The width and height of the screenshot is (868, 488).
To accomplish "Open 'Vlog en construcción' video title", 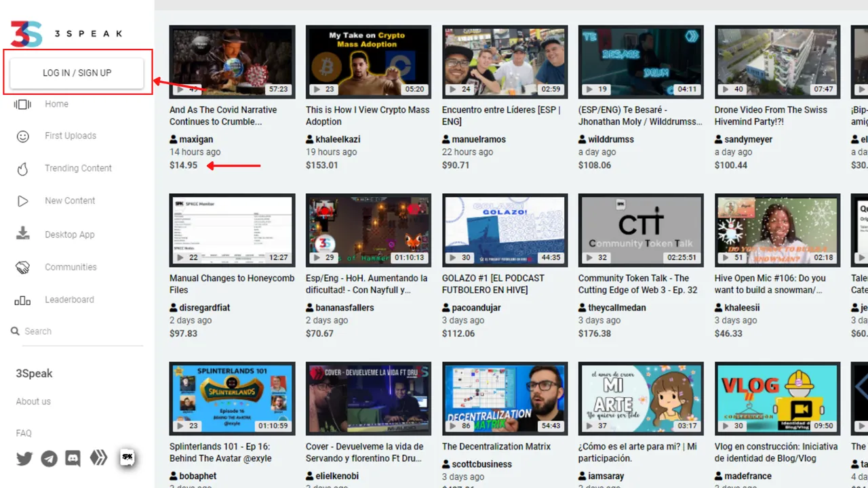I will (x=776, y=453).
